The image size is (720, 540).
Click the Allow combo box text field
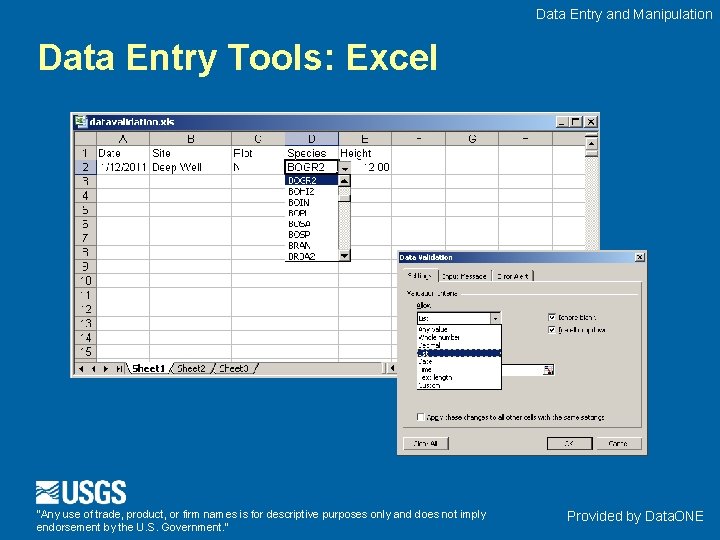(454, 318)
